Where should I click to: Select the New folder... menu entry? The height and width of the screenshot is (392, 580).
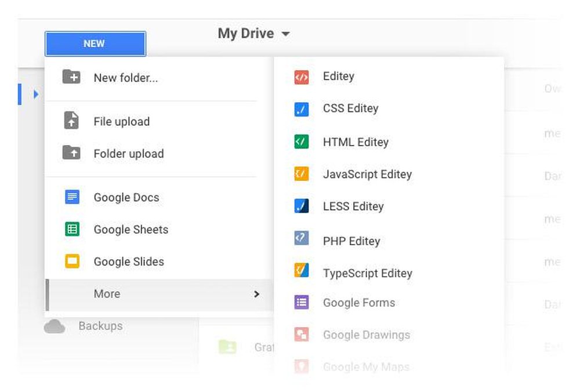coord(125,78)
